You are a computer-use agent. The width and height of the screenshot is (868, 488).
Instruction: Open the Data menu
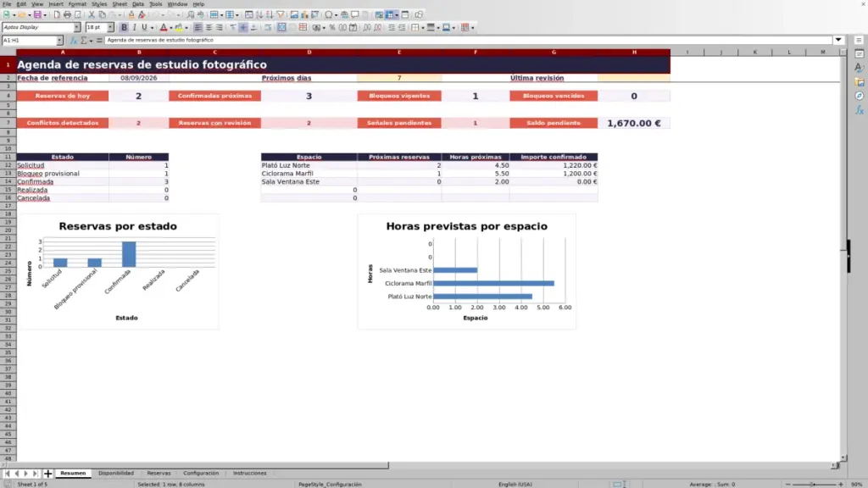point(138,4)
